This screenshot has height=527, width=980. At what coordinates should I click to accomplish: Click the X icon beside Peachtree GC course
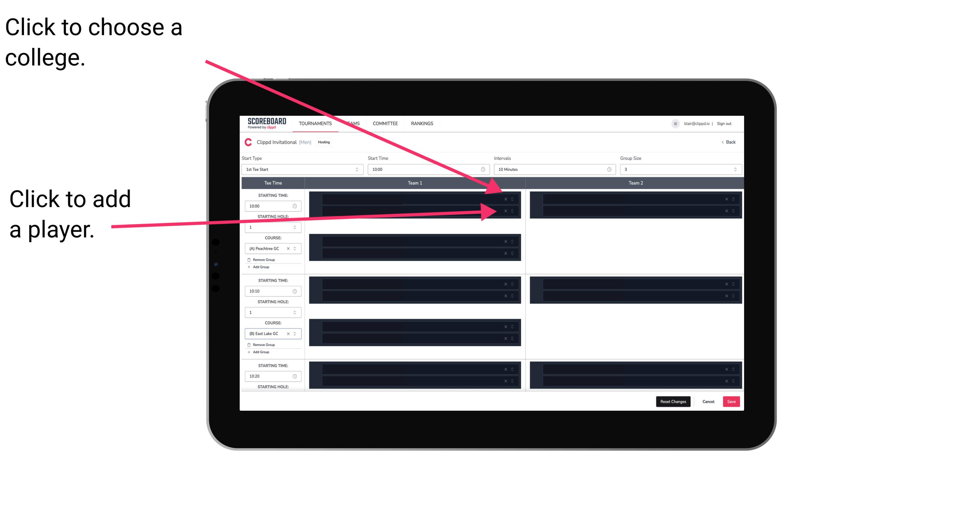click(290, 249)
